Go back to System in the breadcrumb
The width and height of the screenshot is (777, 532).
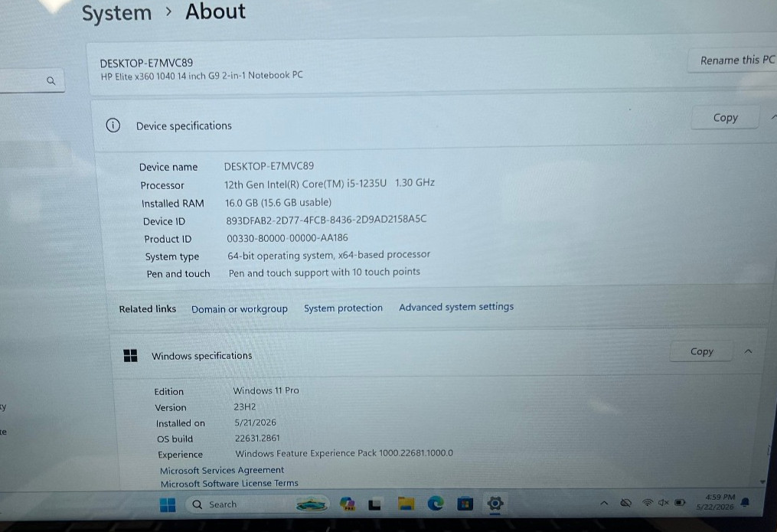coord(116,12)
